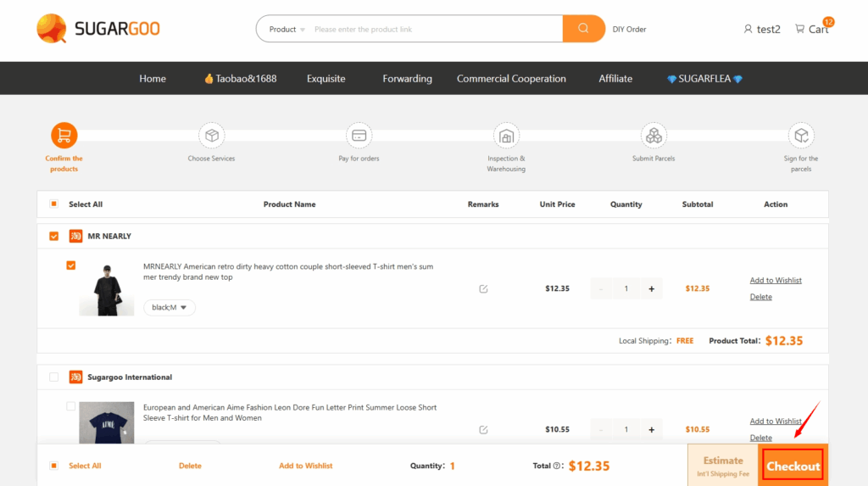Click the Submit Parcels step icon

(654, 135)
